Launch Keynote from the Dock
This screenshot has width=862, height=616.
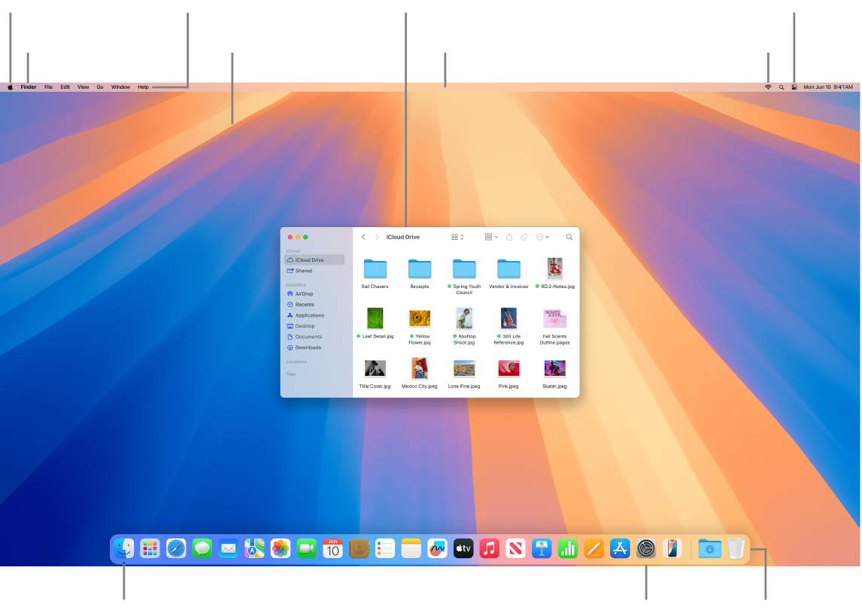542,548
